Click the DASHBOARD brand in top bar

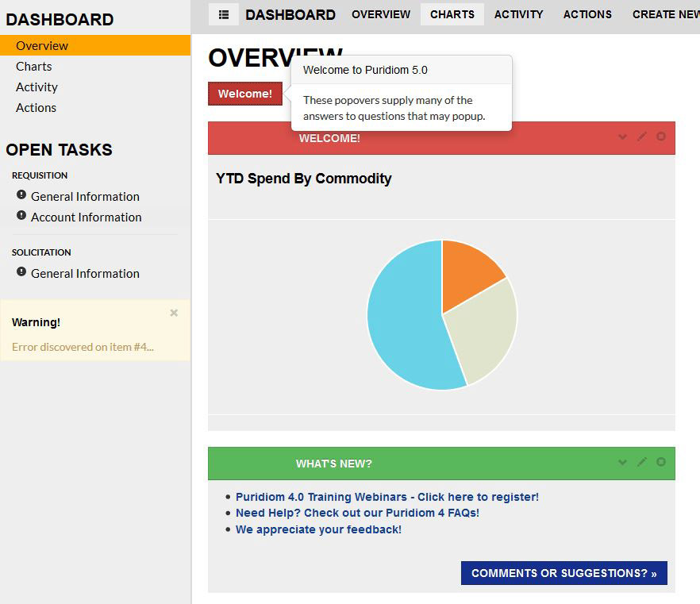(x=290, y=15)
